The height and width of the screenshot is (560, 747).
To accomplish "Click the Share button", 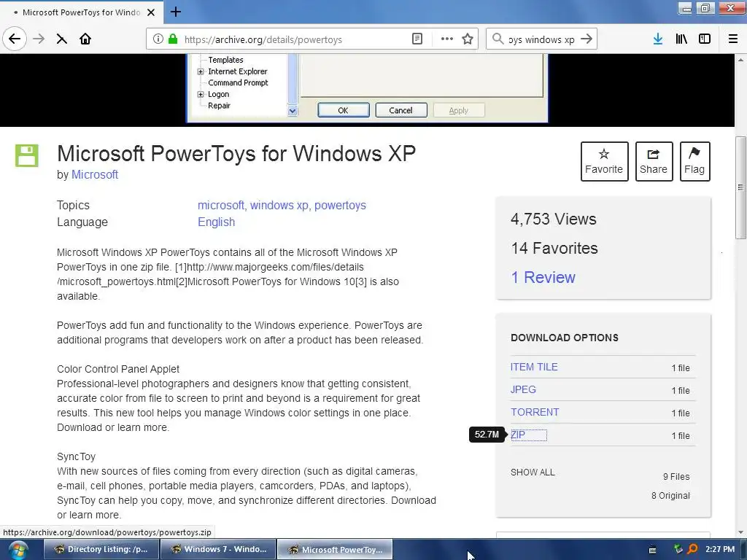I will point(654,161).
